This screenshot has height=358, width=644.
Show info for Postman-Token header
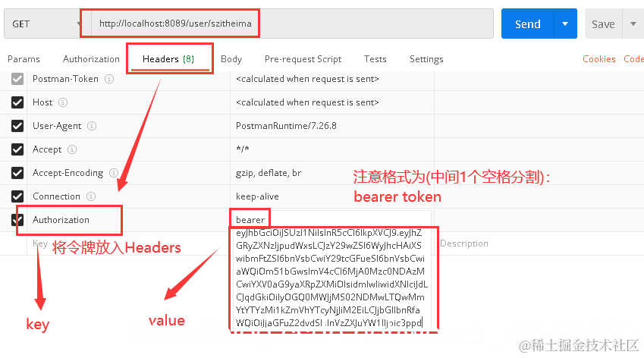pyautogui.click(x=108, y=79)
